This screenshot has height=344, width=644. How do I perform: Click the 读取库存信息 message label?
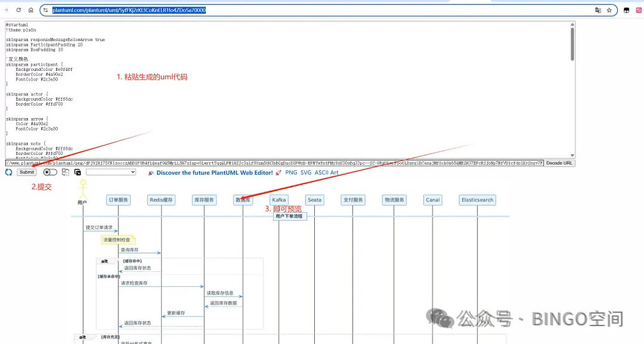click(220, 293)
